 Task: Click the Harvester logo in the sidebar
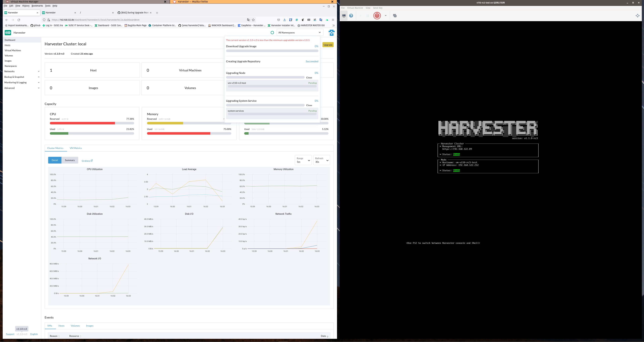coord(8,33)
